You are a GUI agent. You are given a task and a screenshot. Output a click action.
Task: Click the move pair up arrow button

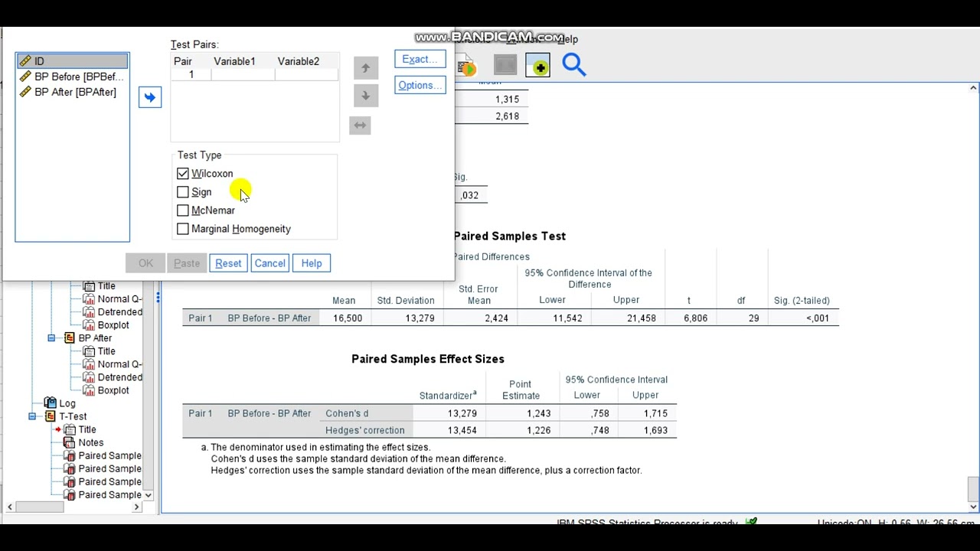click(x=365, y=68)
